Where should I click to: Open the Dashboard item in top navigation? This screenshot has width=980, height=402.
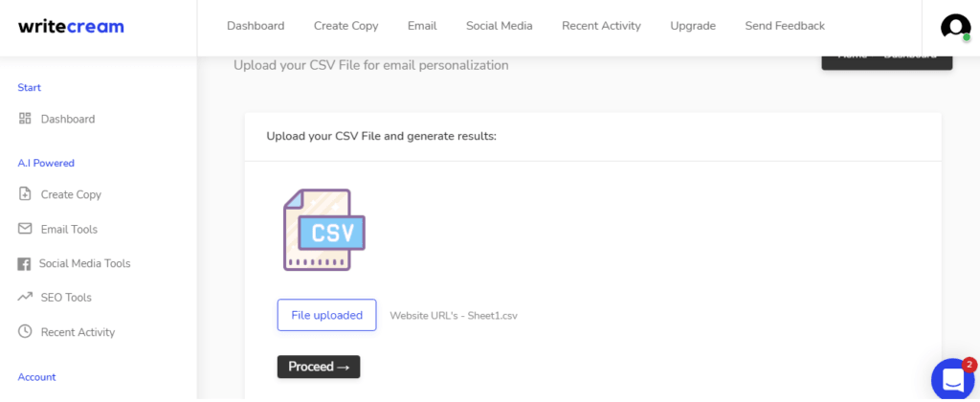click(256, 26)
